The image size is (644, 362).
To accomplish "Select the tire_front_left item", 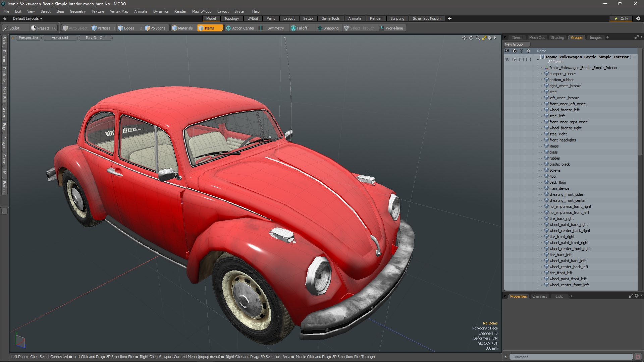I will pos(561,273).
